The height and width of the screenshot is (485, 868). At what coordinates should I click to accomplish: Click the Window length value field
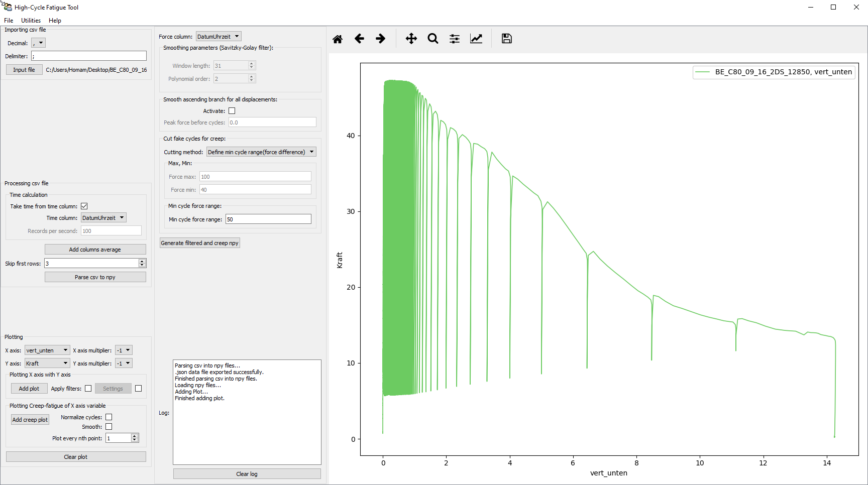(x=231, y=66)
